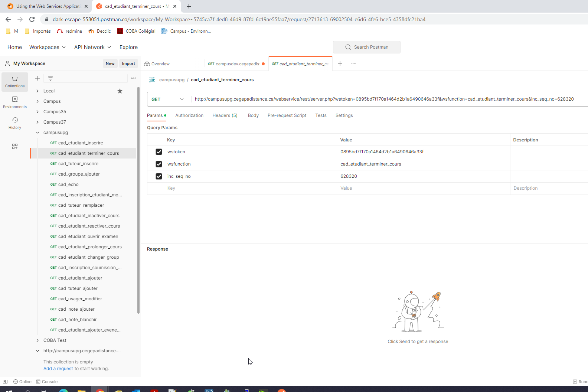The width and height of the screenshot is (588, 392).
Task: Click the configure workspace sidebar grid icon
Action: (15, 146)
